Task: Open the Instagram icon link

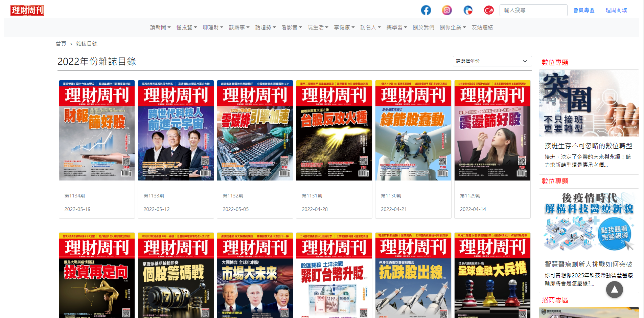Action: 447,10
